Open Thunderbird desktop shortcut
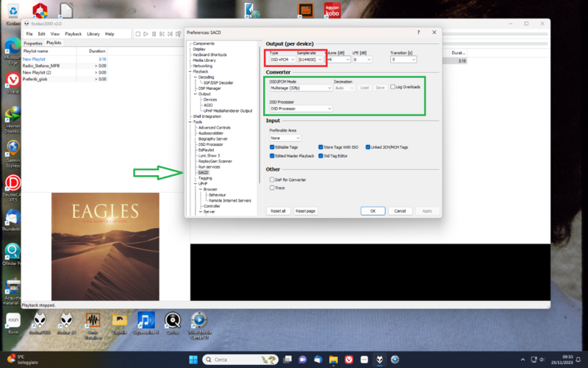Image resolution: width=588 pixels, height=368 pixels. coord(12,220)
